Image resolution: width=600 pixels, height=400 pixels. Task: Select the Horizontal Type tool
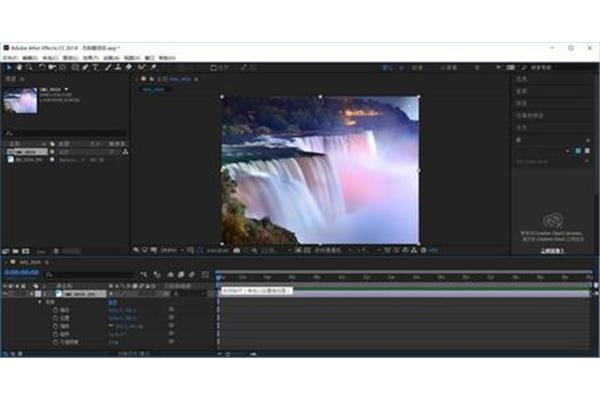[x=96, y=67]
